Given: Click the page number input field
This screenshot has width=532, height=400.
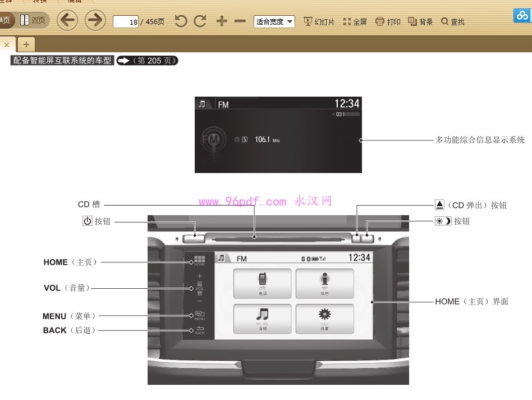Looking at the screenshot, I should coord(126,22).
